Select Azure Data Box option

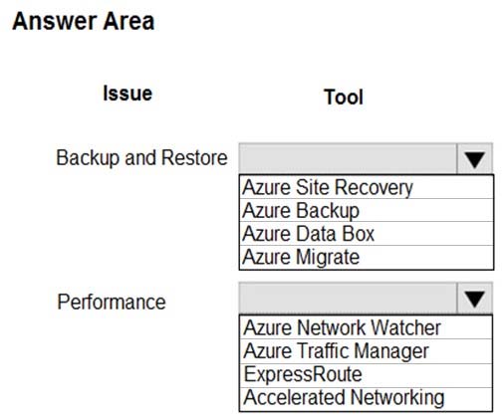367,234
